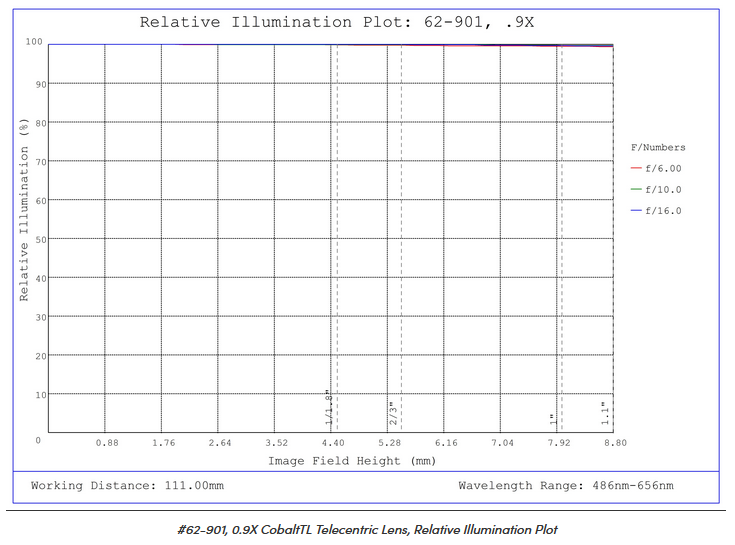The width and height of the screenshot is (735, 545).
Task: Select the 'Relative Illumination (%)' vertical axis label
Action: 24,208
